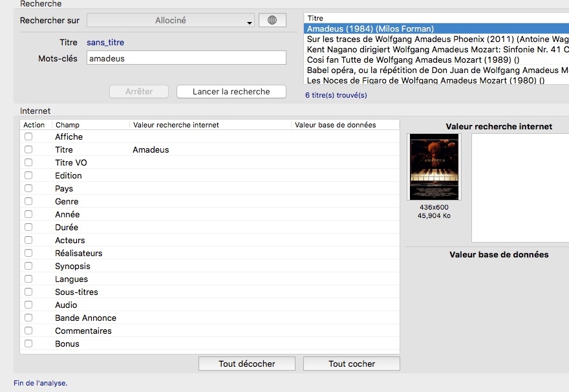Click the Tout cocher button
Viewport: 569px width, 392px height.
tap(351, 364)
